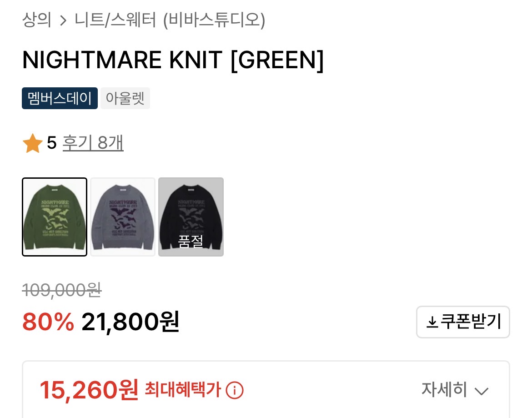The height and width of the screenshot is (418, 532).
Task: Click the chevron next to 자세히
Action: [481, 391]
